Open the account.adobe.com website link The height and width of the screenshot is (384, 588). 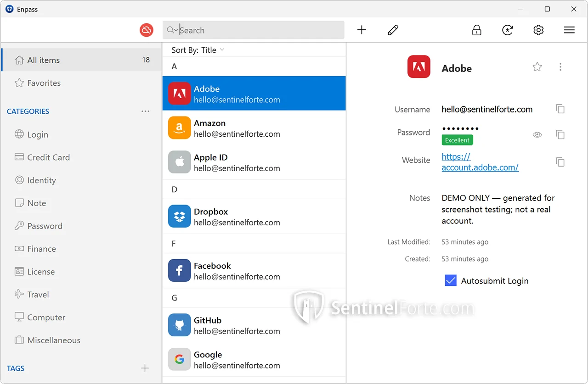(x=480, y=162)
